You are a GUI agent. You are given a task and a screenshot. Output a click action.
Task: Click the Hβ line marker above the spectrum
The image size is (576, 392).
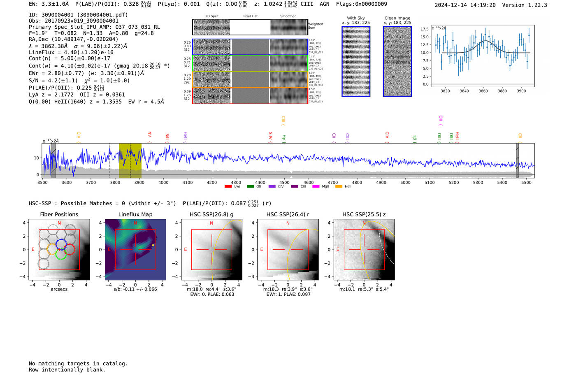pyautogui.click(x=415, y=138)
